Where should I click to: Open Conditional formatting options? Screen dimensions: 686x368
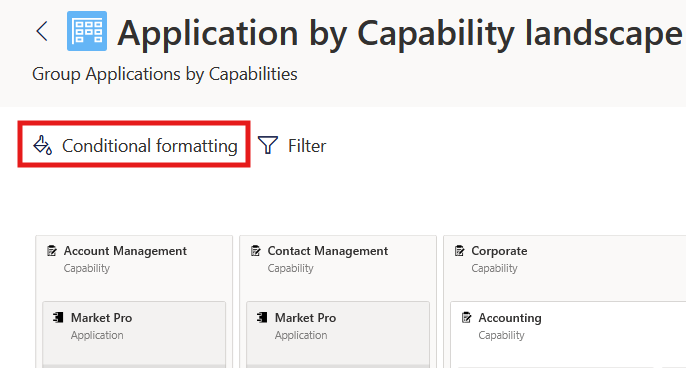[x=134, y=144]
